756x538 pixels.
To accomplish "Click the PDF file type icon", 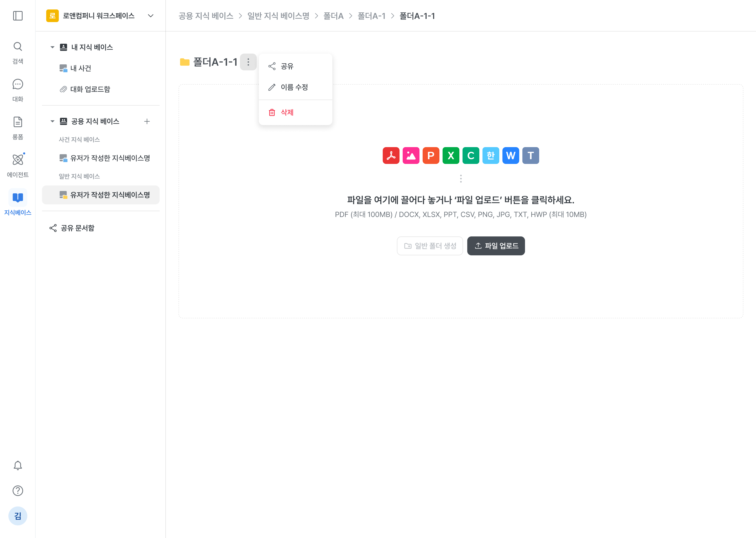I will point(391,155).
